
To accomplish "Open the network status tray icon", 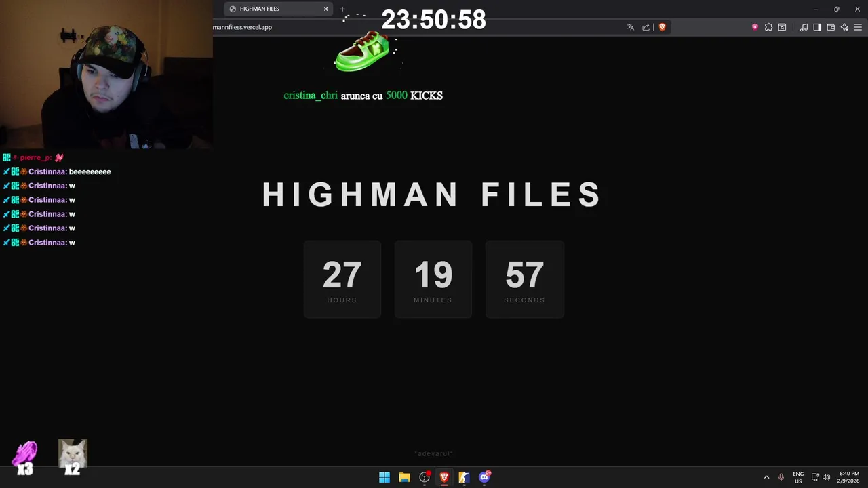I will tap(815, 477).
